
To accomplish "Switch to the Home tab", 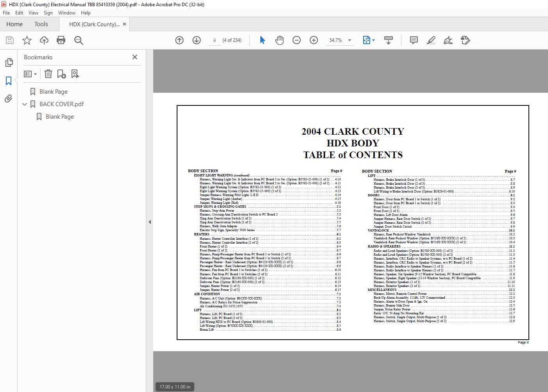I will pos(14,24).
